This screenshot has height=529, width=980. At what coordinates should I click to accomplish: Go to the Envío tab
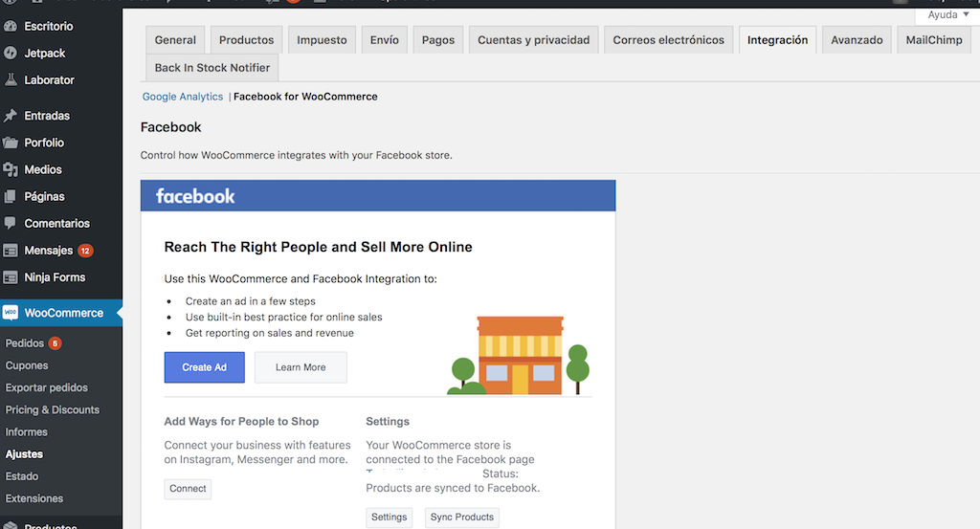[385, 40]
